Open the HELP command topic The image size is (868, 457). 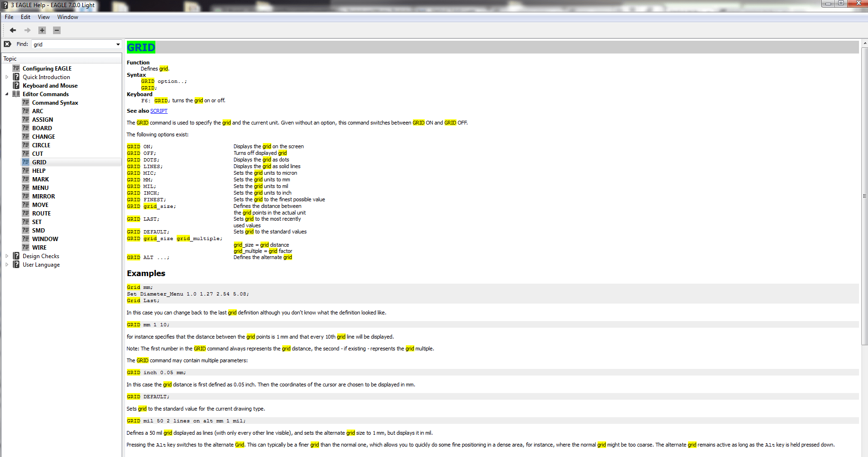pos(39,171)
